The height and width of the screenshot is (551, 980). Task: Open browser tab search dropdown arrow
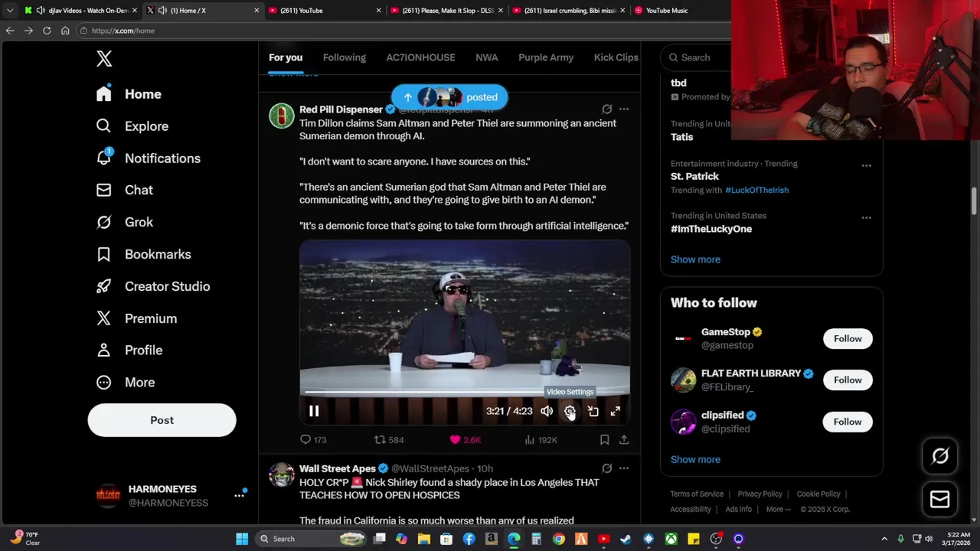click(9, 11)
